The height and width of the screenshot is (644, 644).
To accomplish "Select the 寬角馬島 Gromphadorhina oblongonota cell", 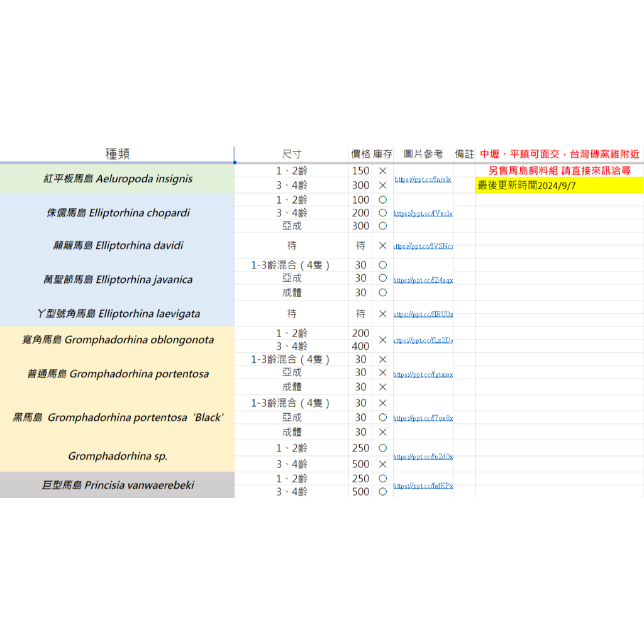I will click(x=118, y=340).
